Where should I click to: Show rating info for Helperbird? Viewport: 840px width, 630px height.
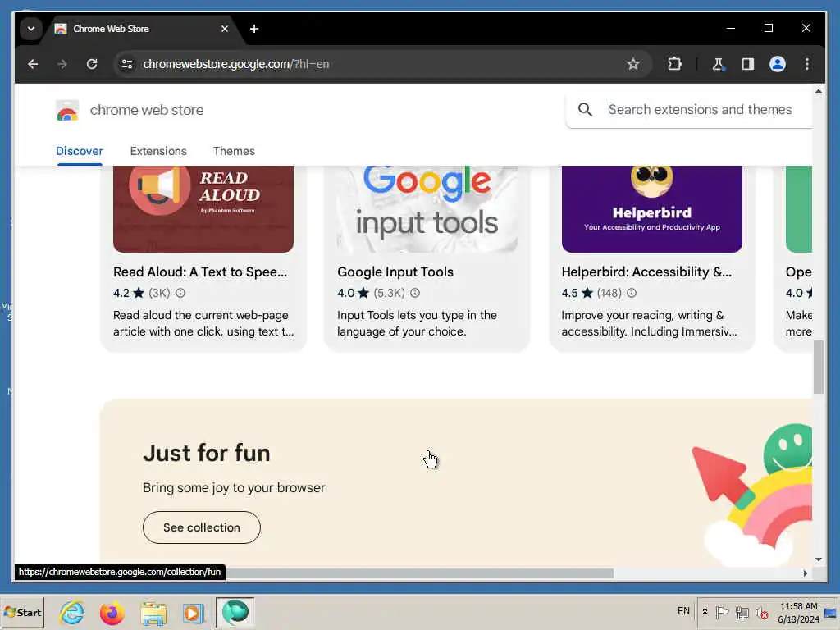click(632, 293)
